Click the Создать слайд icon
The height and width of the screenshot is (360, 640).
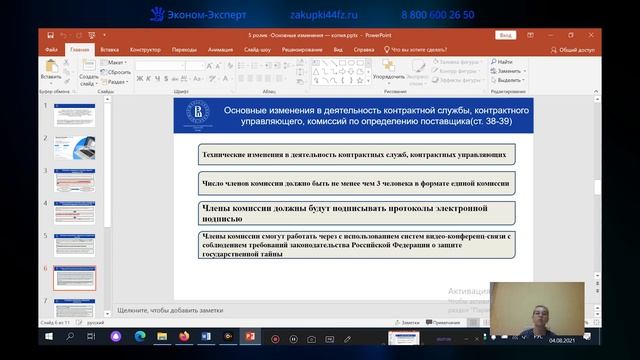pos(89,66)
